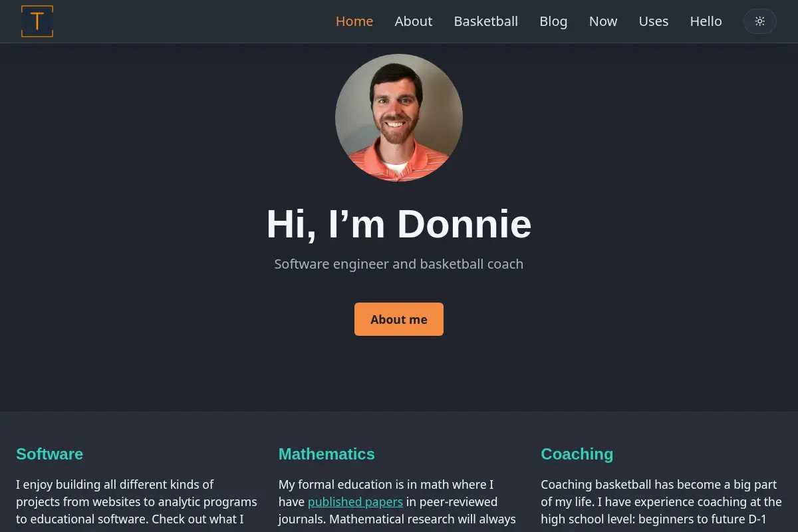This screenshot has height=532, width=798.
Task: Click the Coaching section heading
Action: (x=577, y=454)
